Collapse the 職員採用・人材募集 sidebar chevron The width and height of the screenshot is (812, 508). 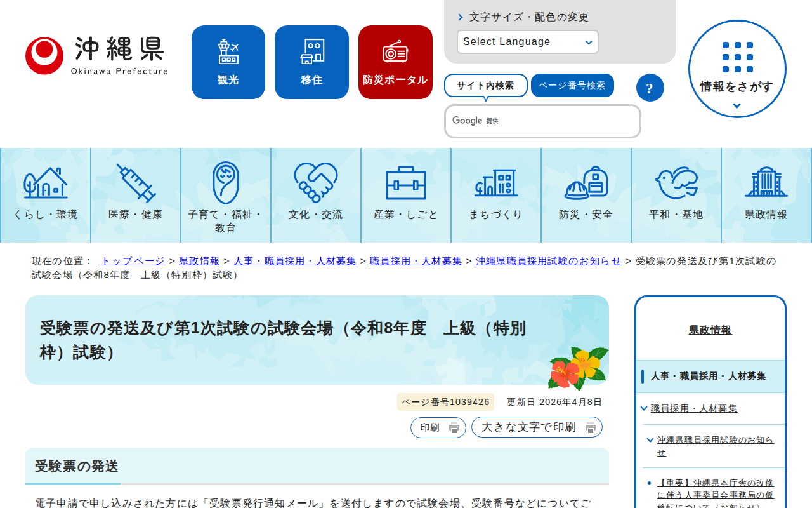644,408
